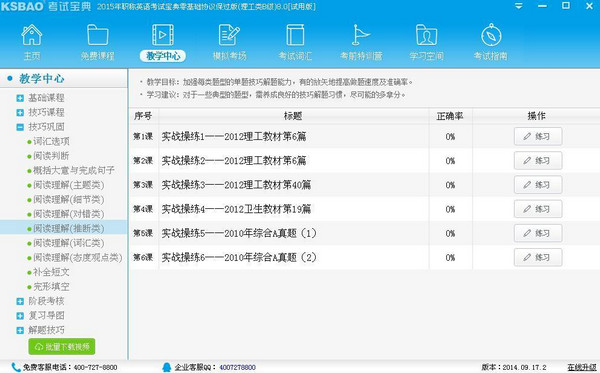Image resolution: width=600 pixels, height=373 pixels.
Task: Click 练习 button for 第5课
Action: (538, 233)
